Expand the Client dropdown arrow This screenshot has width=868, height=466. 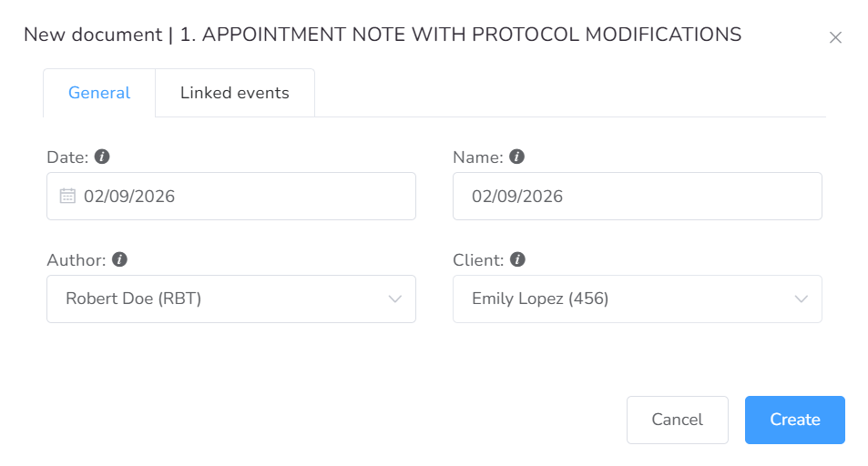coord(802,299)
